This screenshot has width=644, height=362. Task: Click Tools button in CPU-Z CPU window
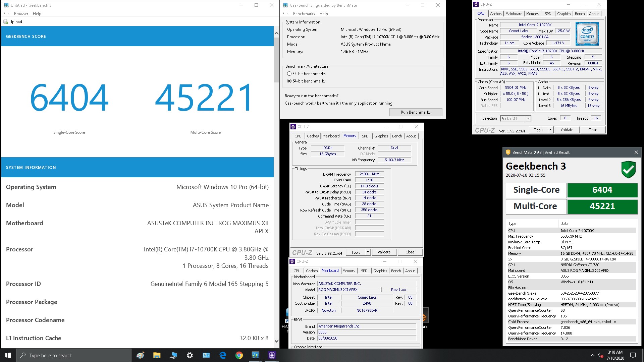(x=538, y=130)
